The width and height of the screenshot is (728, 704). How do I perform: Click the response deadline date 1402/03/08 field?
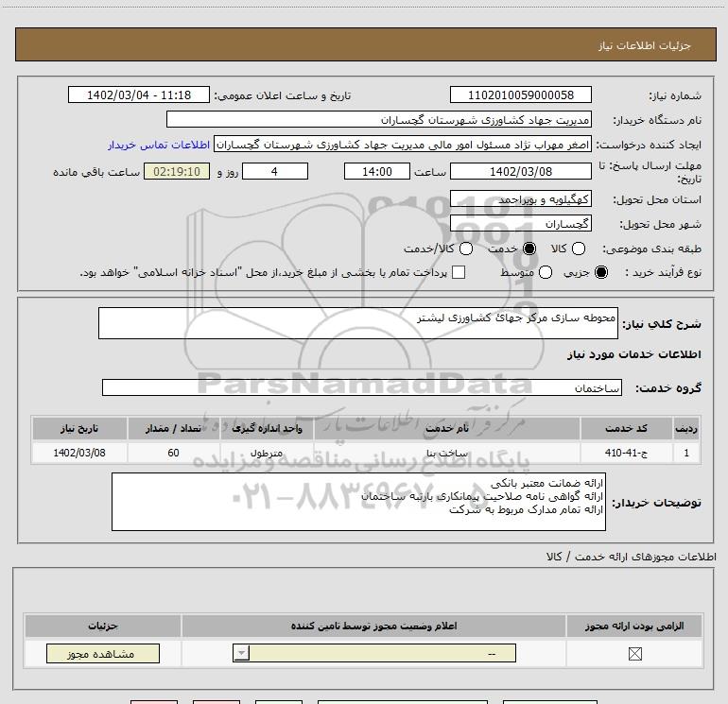point(520,172)
